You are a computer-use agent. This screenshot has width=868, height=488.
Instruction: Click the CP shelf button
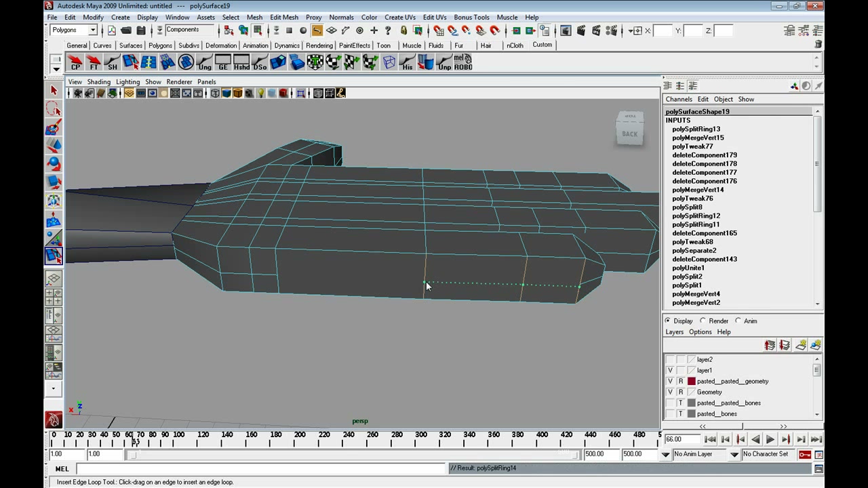tap(75, 63)
